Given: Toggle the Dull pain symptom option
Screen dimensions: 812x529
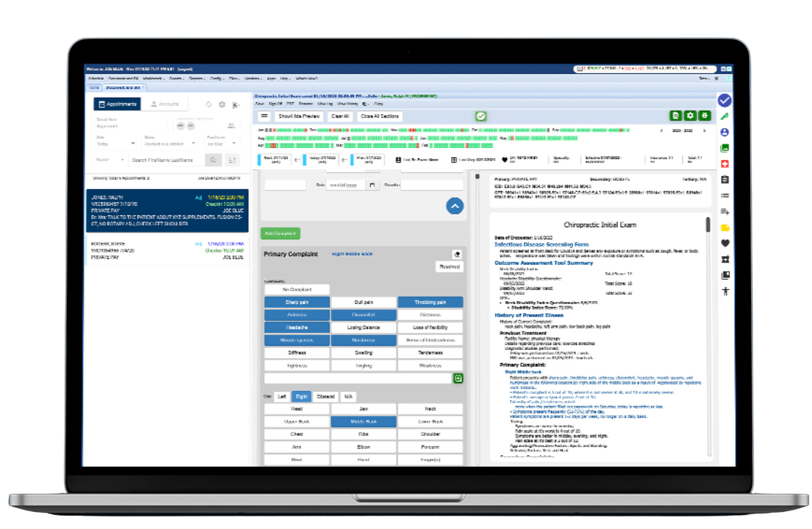Looking at the screenshot, I should (363, 302).
